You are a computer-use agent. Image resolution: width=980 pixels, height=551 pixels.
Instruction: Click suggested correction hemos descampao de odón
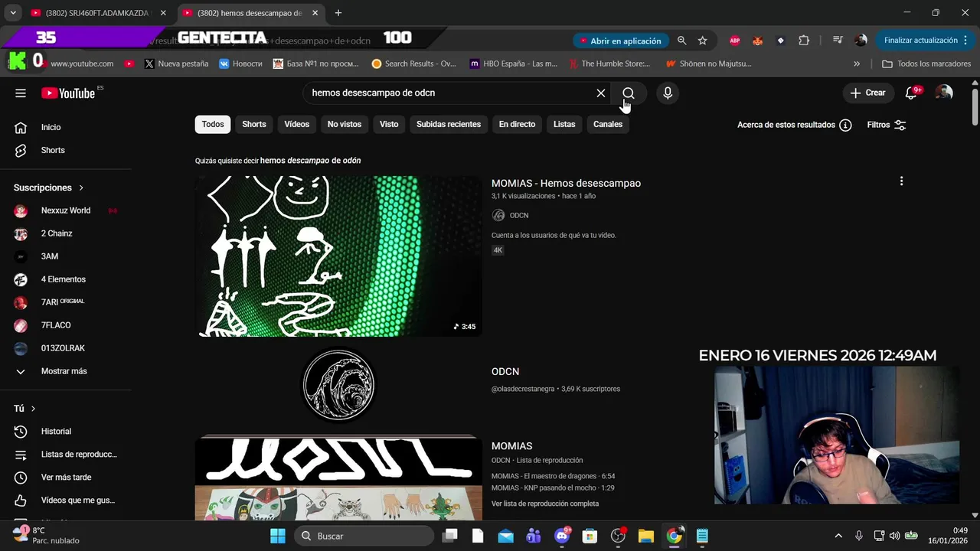pyautogui.click(x=310, y=161)
